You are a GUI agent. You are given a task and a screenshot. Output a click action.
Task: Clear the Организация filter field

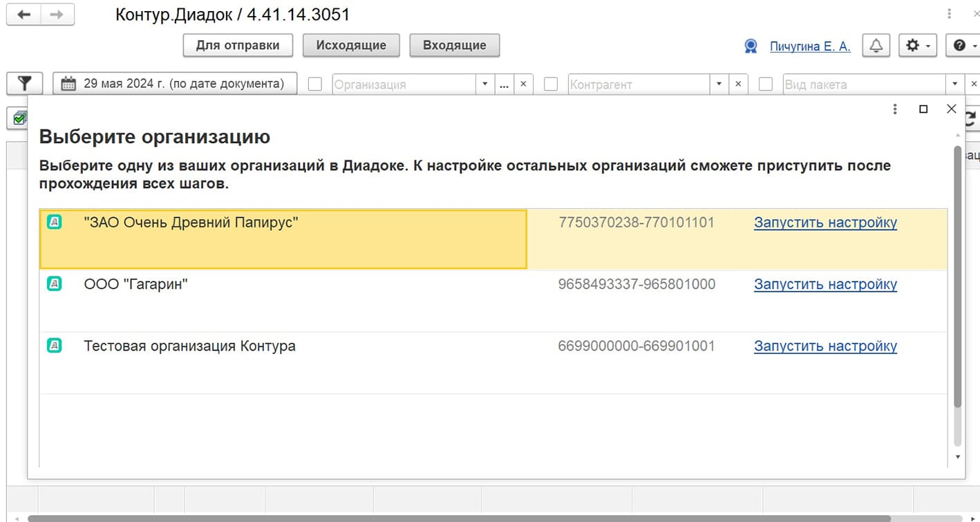(523, 84)
